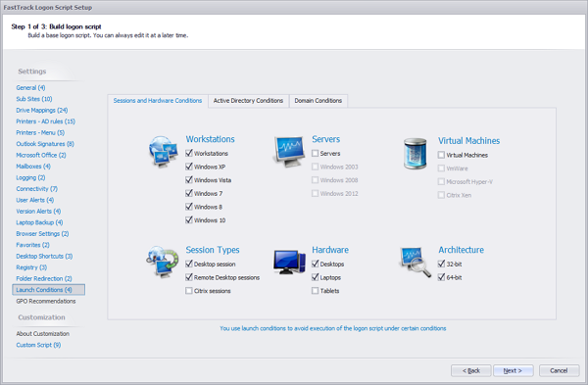
Task: Open Drive Mappings (24) settings
Action: point(41,111)
